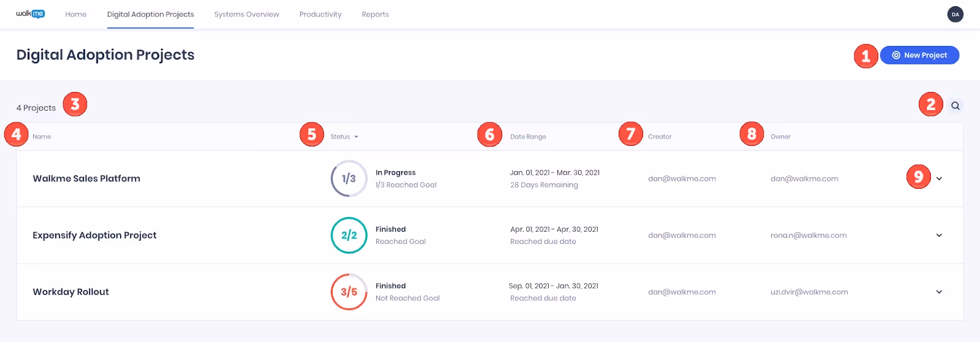Click creator dan@walkme.com in Workday Rollout row
Viewport: 980px width, 342px height.
point(682,292)
